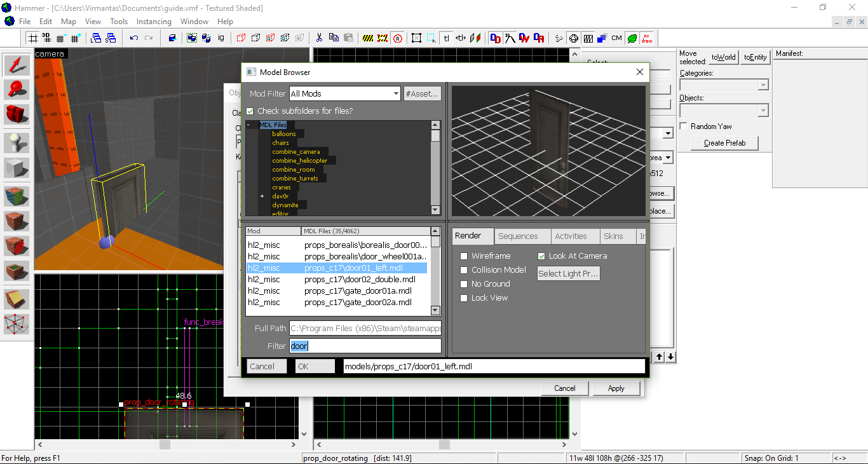Switch to the Sequences tab
This screenshot has height=464, width=868.
coord(518,236)
